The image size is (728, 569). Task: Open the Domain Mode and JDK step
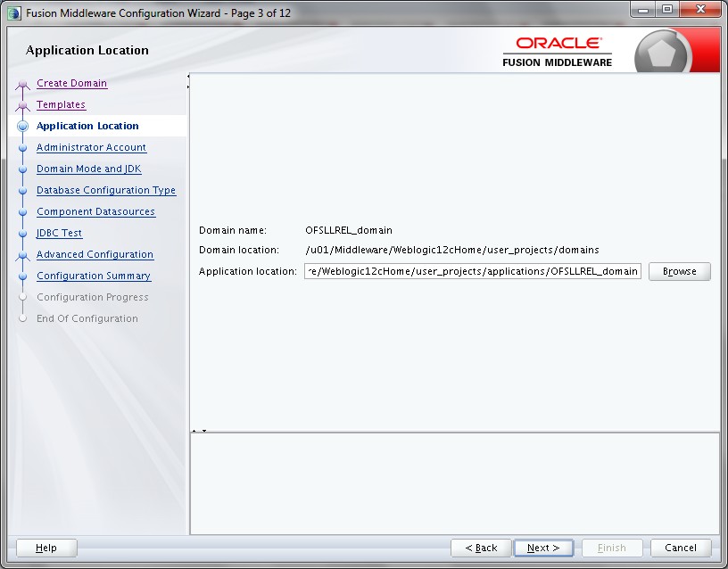click(88, 169)
